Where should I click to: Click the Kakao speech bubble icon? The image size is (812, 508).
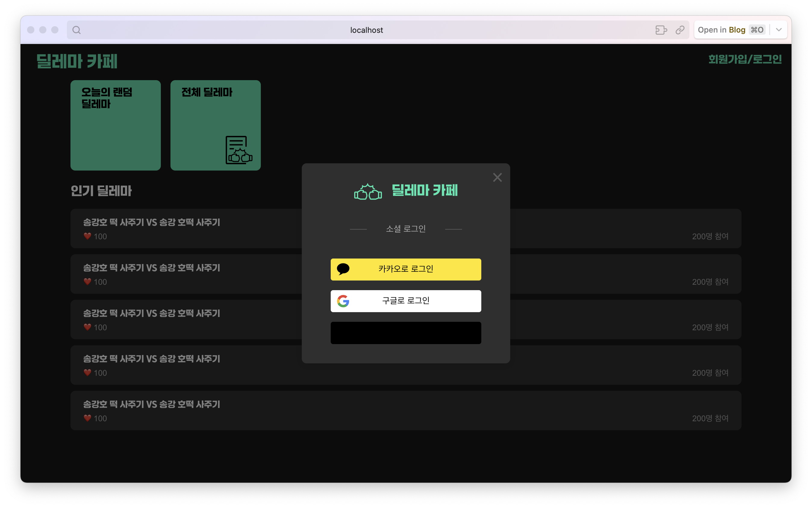coord(343,269)
